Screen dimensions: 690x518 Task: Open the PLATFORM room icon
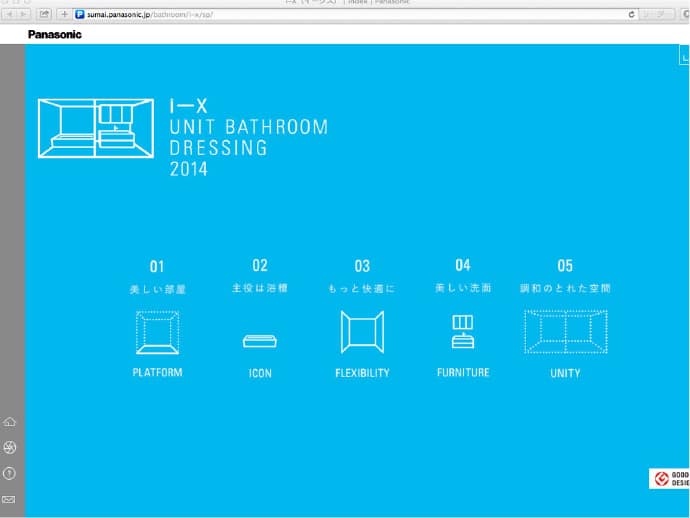coord(158,332)
